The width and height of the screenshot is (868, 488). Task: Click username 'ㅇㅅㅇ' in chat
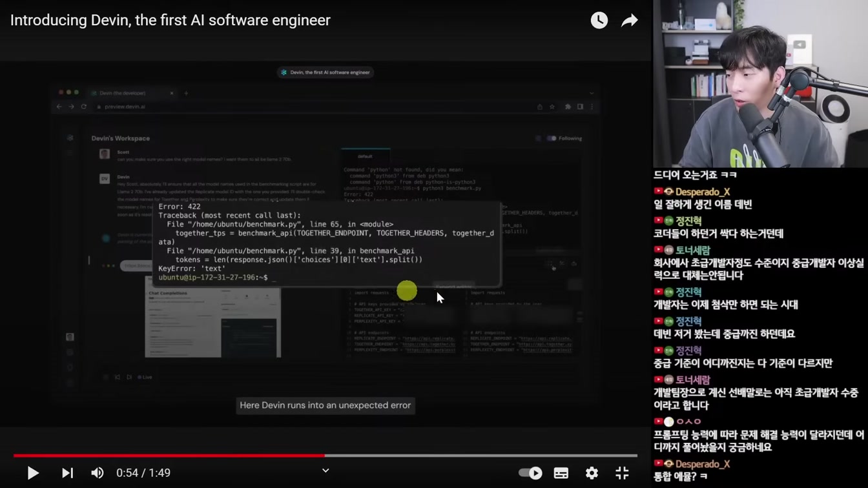tap(688, 422)
